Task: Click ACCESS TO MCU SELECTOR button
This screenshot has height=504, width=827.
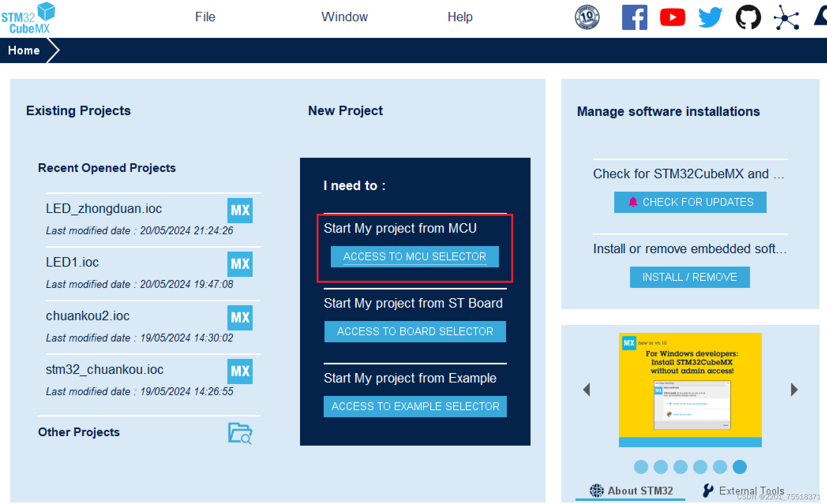Action: click(x=414, y=257)
